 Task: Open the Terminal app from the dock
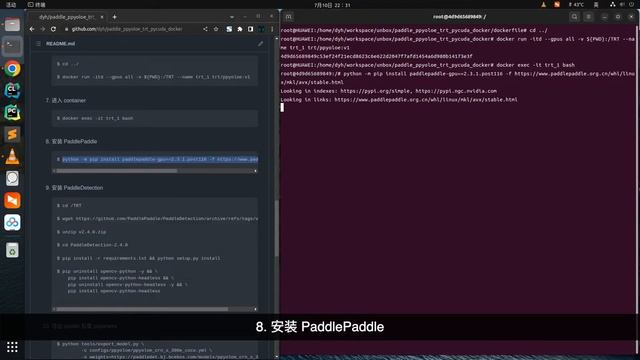click(x=12, y=46)
